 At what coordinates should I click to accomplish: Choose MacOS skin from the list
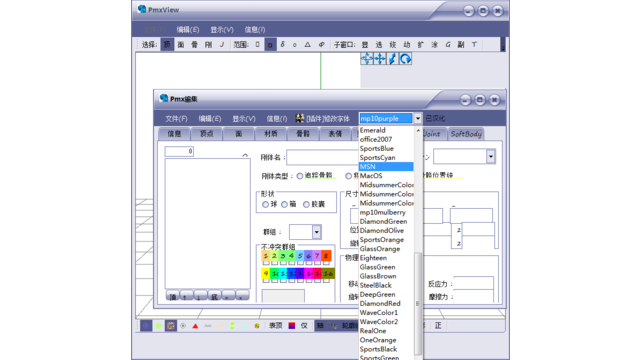(x=386, y=176)
